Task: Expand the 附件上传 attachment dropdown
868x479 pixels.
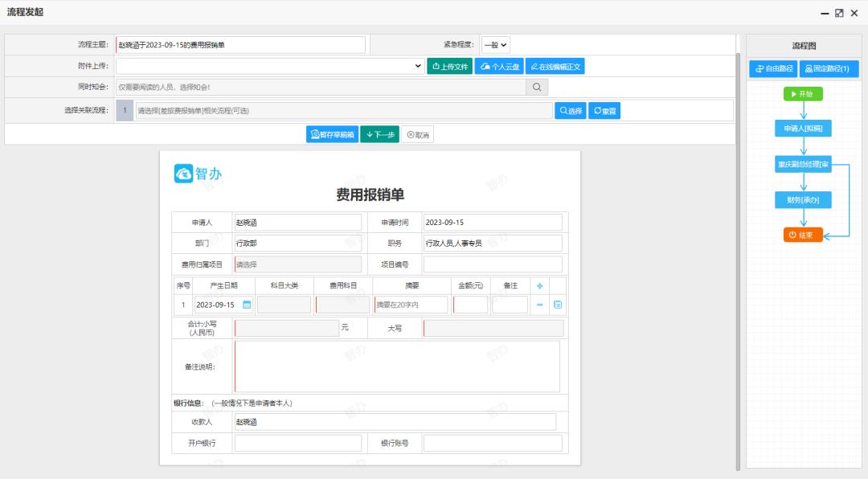Action: coord(419,66)
